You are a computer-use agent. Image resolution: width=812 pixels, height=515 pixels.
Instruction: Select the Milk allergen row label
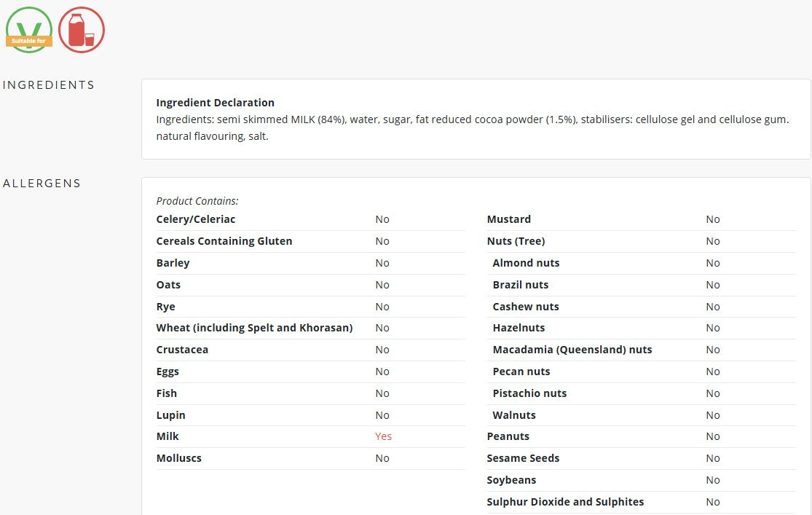point(167,436)
